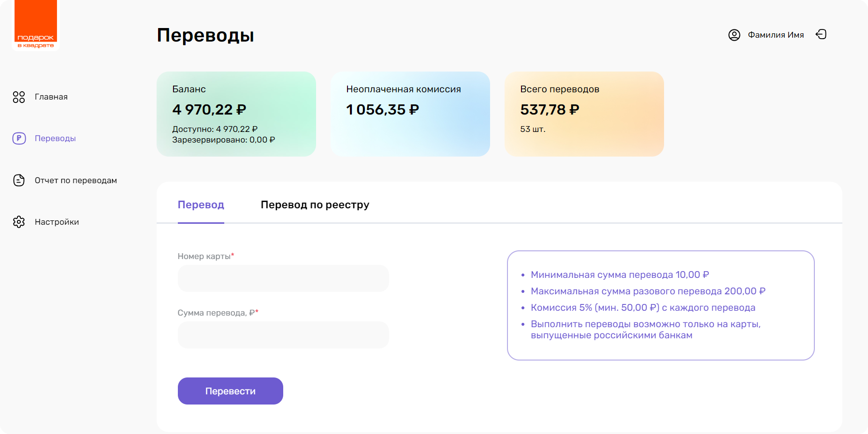This screenshot has height=434, width=868.
Task: Select the green Баланс card
Action: (x=236, y=114)
